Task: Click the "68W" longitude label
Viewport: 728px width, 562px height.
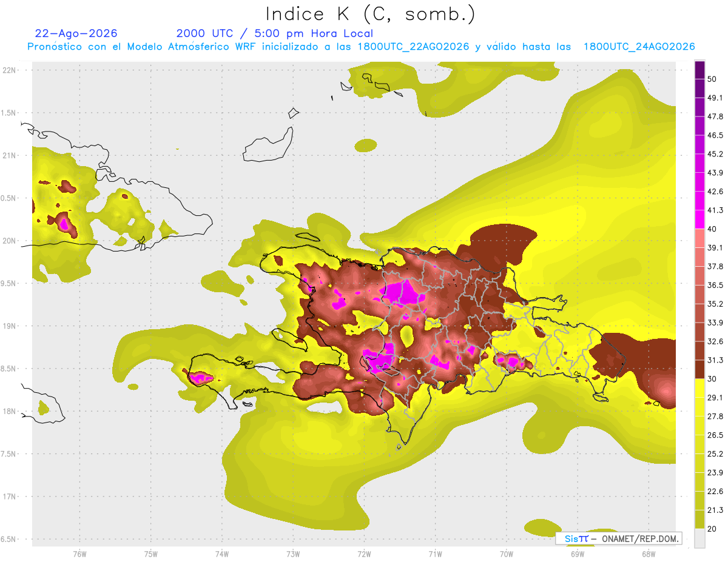Action: click(x=649, y=554)
